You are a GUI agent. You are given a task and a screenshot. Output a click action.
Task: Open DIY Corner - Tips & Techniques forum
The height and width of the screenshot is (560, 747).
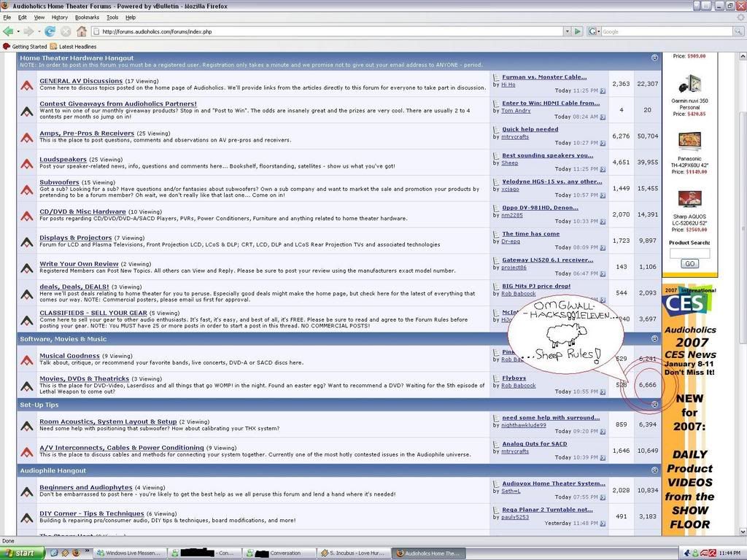(91, 513)
